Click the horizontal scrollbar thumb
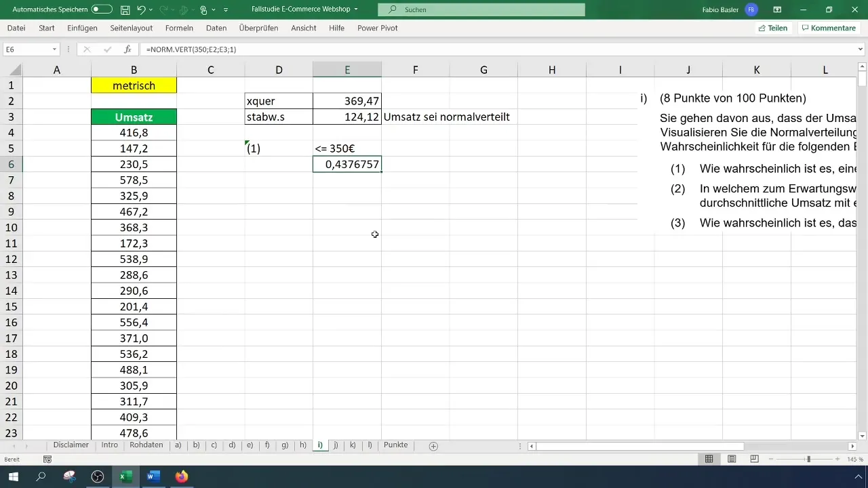Image resolution: width=868 pixels, height=488 pixels. (639, 446)
